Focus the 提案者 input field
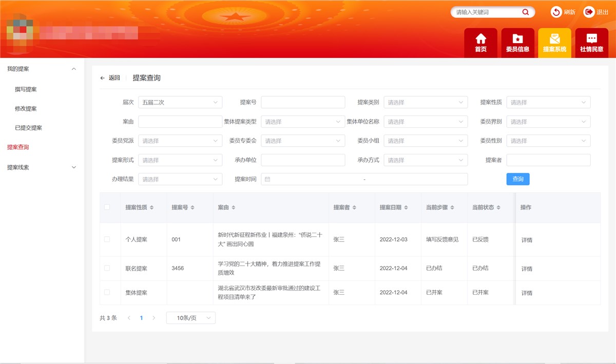Image resolution: width=616 pixels, height=364 pixels. pyautogui.click(x=548, y=160)
